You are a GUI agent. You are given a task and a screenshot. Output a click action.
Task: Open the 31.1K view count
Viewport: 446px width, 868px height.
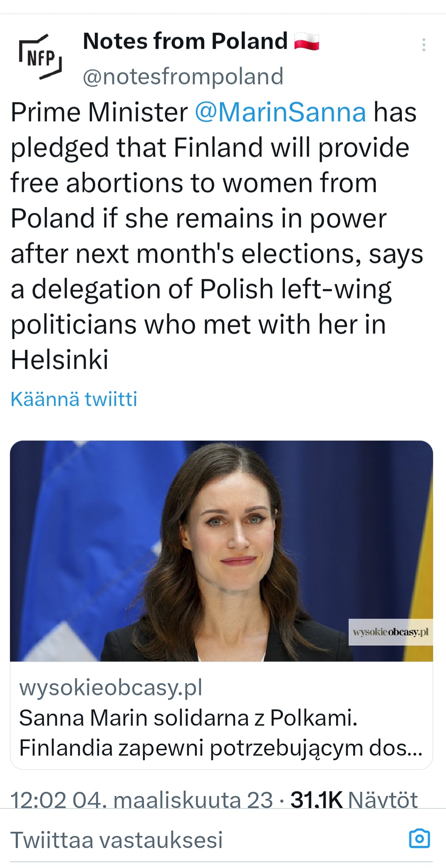pyautogui.click(x=316, y=800)
